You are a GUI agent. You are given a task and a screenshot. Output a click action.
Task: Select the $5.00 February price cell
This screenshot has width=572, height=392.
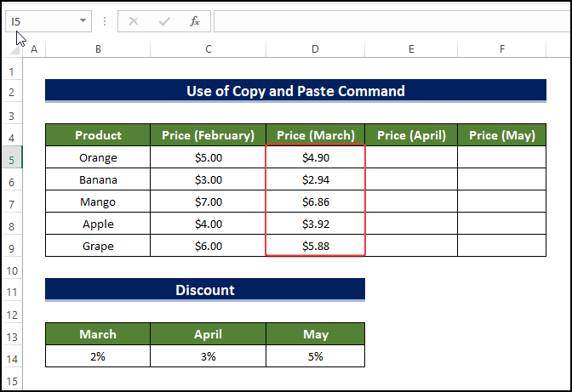(209, 157)
